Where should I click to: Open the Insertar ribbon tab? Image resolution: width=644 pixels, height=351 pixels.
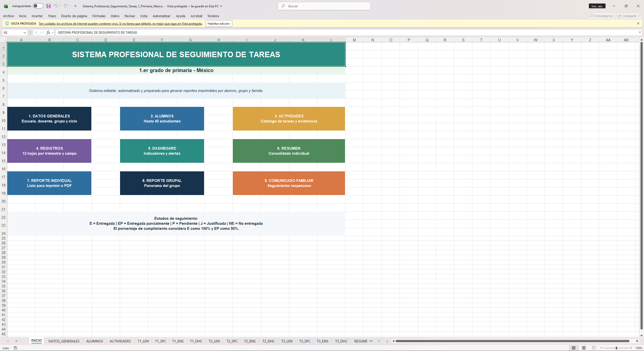[37, 16]
